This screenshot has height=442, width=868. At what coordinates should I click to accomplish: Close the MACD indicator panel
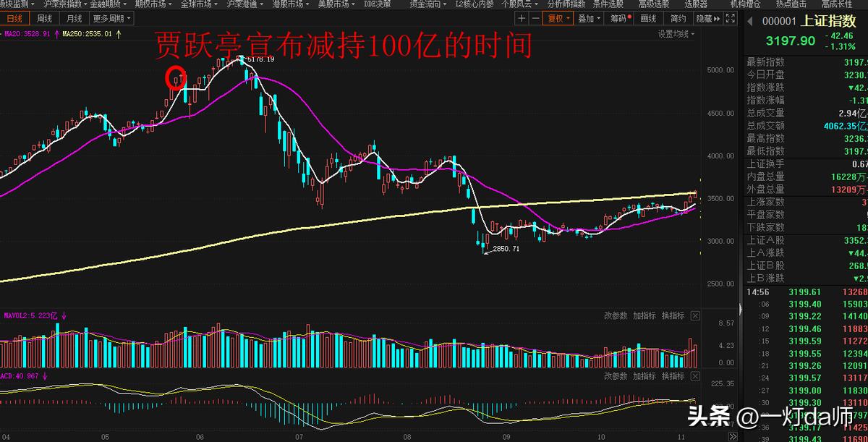coord(695,377)
